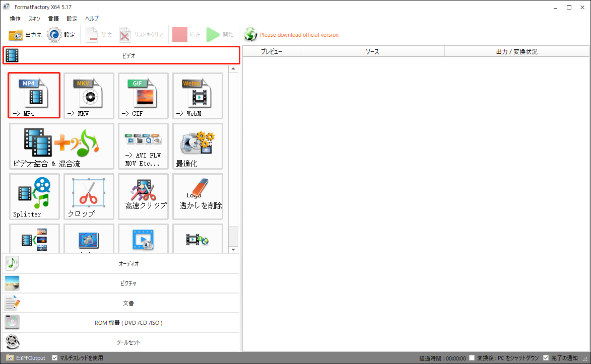Click the 出力 / 変換状況 column header

pyautogui.click(x=517, y=52)
